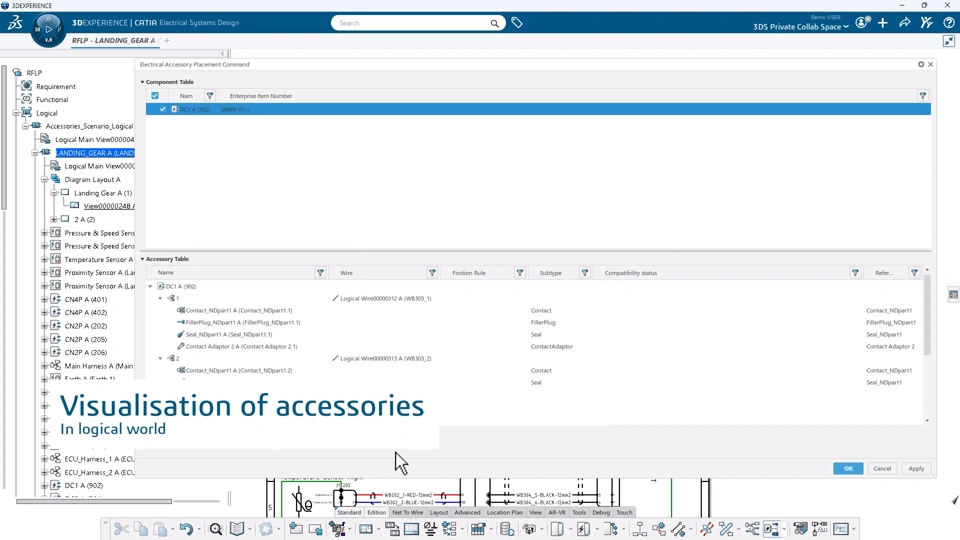Collapse the Component Table section
Screen dimensions: 960x540
pos(143,82)
